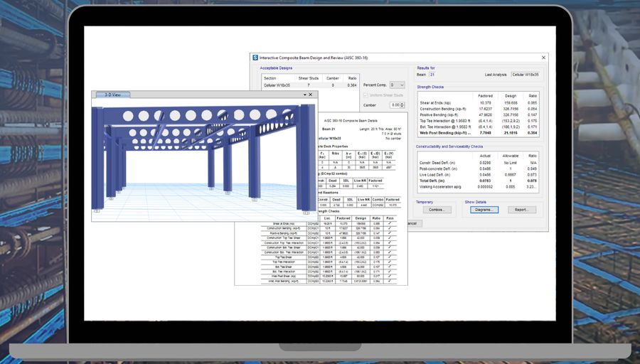Screen dimensions: 640x364
Task: Click the S application icon in dialog title bar
Action: 255,58
